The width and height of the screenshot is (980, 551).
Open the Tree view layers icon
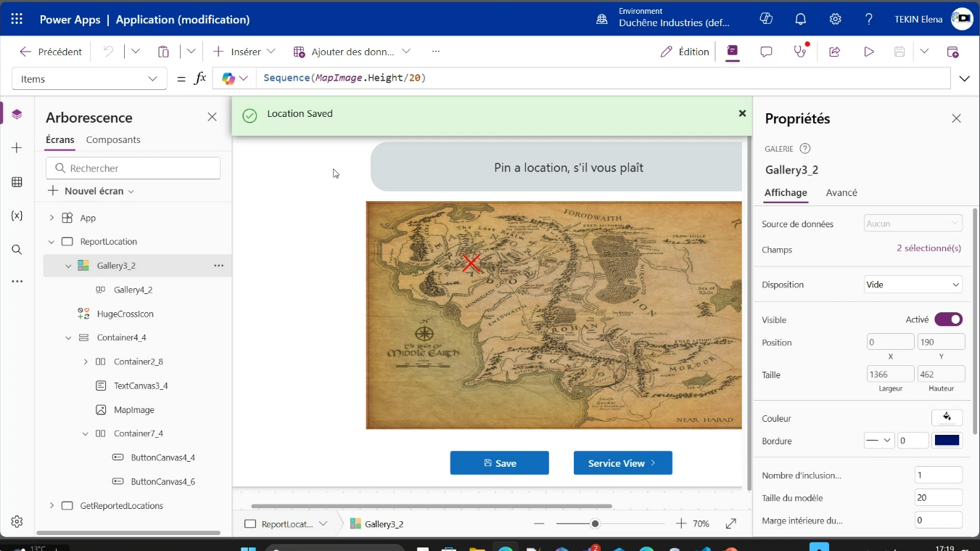pyautogui.click(x=17, y=115)
